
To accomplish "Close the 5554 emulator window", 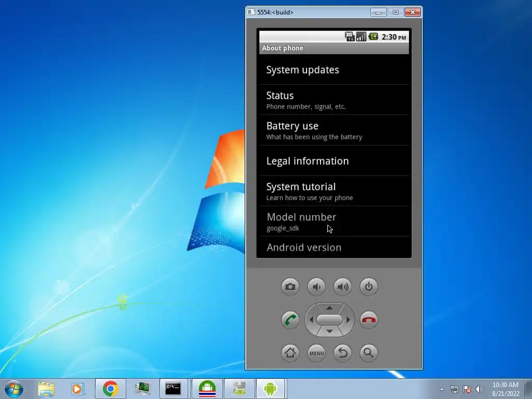I will coord(413,12).
